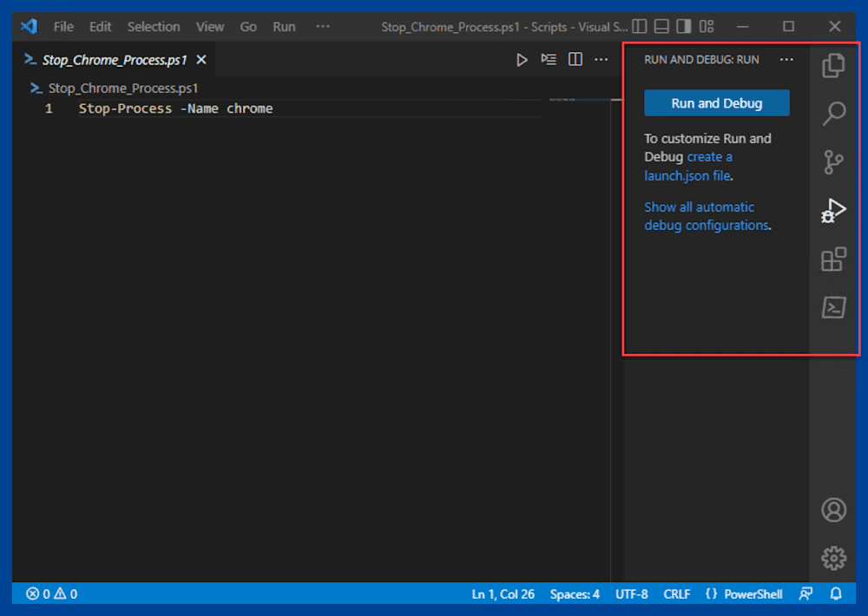Split the editor right
The height and width of the screenshot is (616, 868).
[x=575, y=59]
